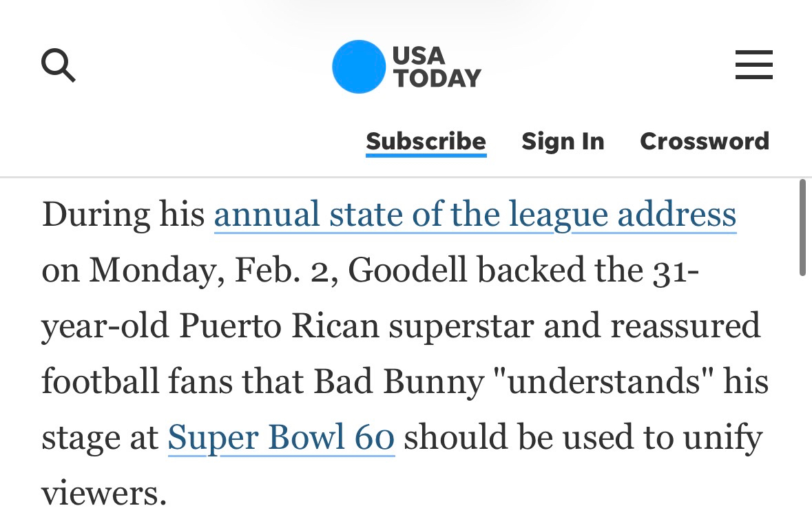Click the last word viewers in the paragraph
The height and width of the screenshot is (517, 812).
point(103,493)
